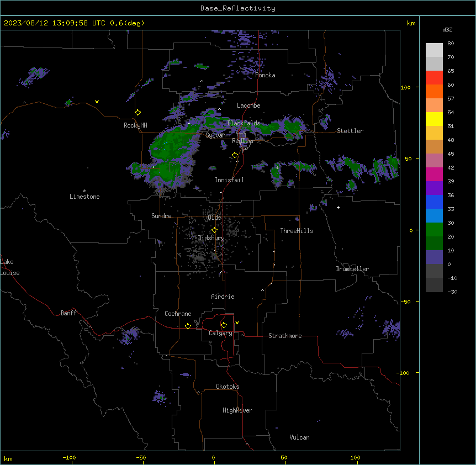Click the Airdrie city label
The image size is (476, 465).
223,297
